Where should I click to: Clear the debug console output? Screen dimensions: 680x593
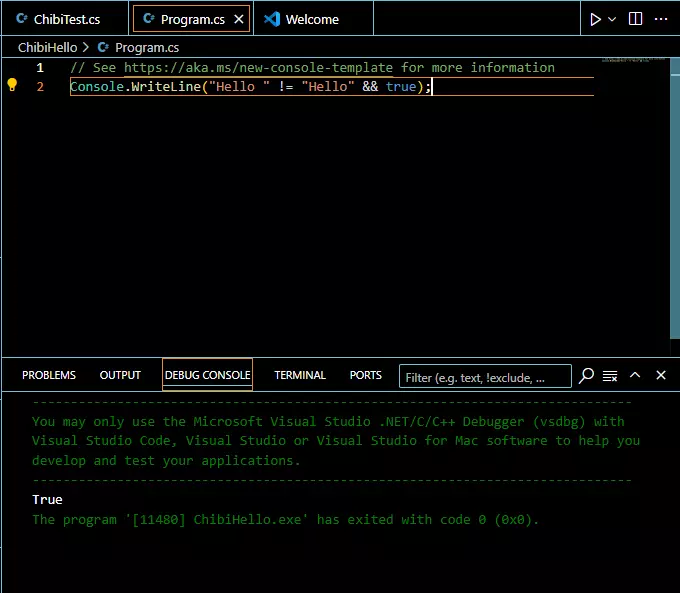pyautogui.click(x=610, y=376)
